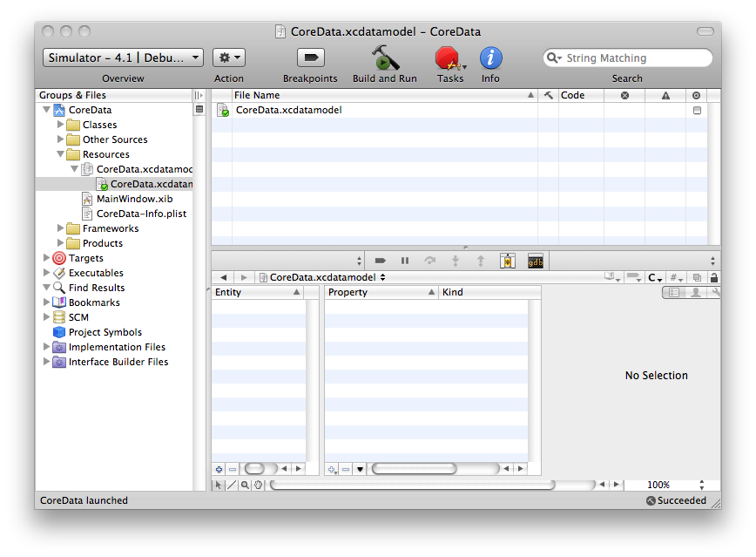Select the Implementation Files smart group
This screenshot has height=557, width=756.
point(118,347)
